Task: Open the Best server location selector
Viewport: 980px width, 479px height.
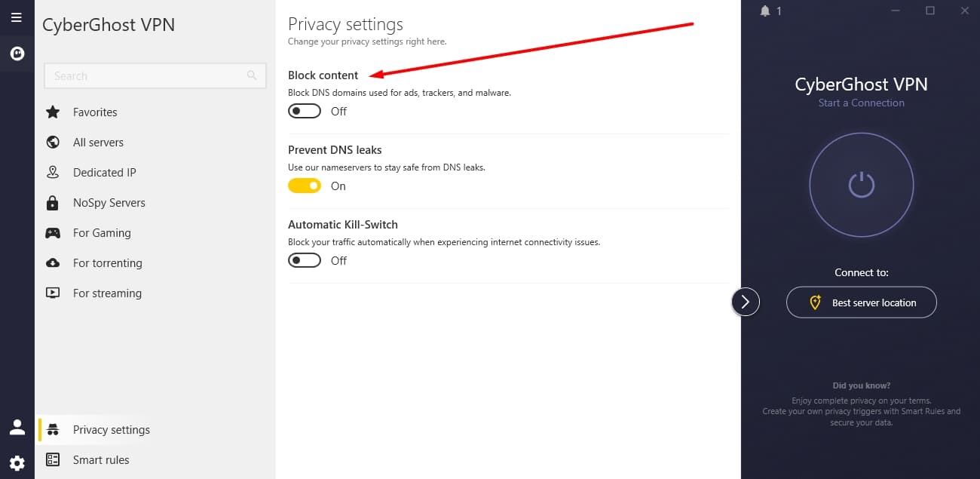Action: [861, 302]
